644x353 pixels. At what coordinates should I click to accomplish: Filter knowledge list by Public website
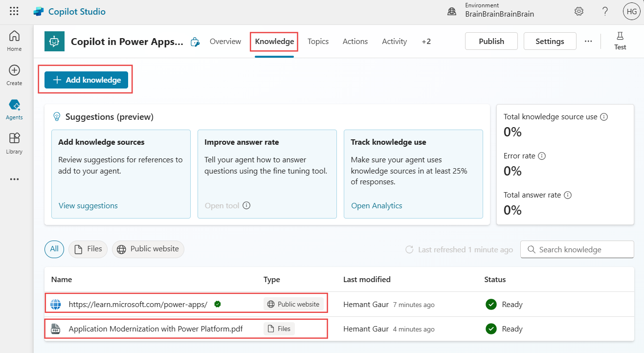coord(148,249)
